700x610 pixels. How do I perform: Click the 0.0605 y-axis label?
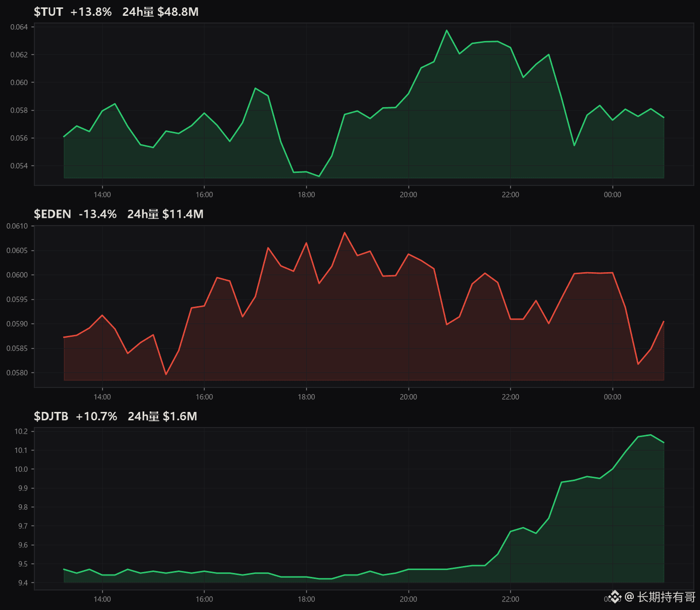pyautogui.click(x=17, y=250)
